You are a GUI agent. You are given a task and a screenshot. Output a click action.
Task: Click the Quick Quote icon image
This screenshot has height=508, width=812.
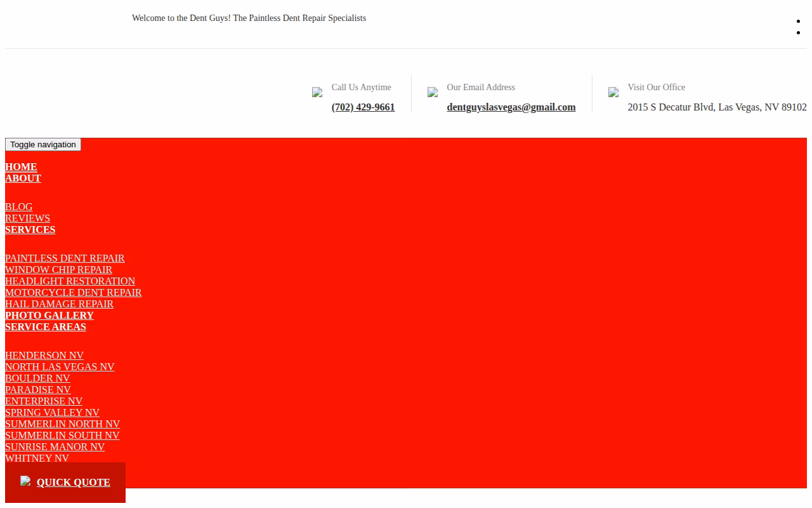(25, 481)
